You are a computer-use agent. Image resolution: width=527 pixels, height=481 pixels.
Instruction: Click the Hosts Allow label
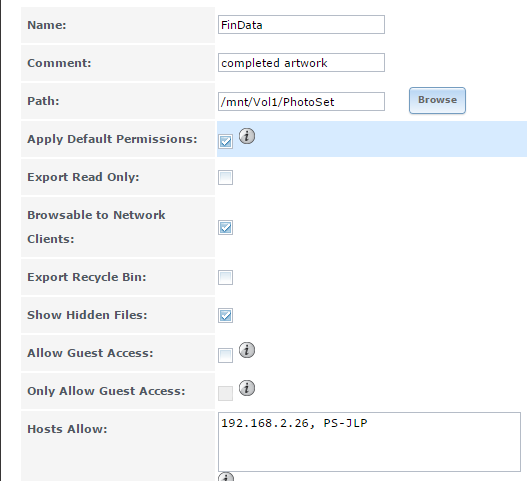(x=67, y=429)
